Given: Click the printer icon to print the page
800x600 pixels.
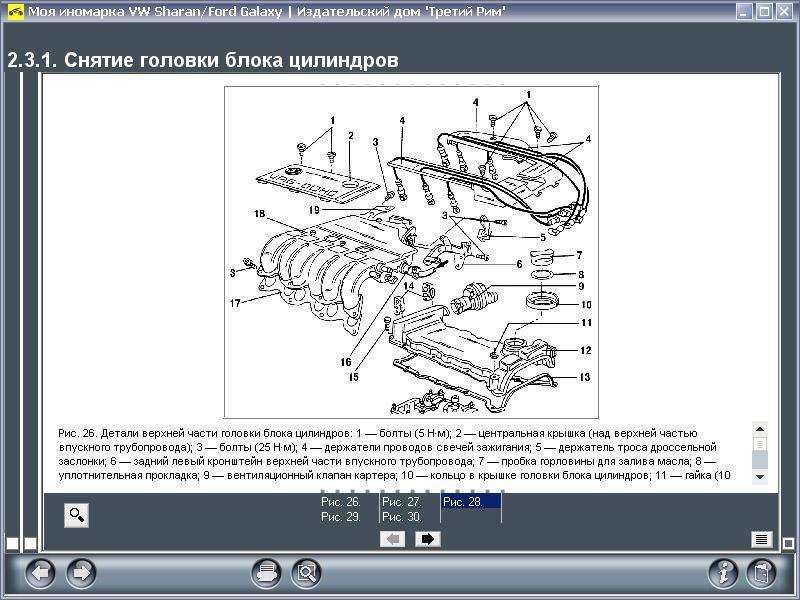Looking at the screenshot, I should [266, 573].
